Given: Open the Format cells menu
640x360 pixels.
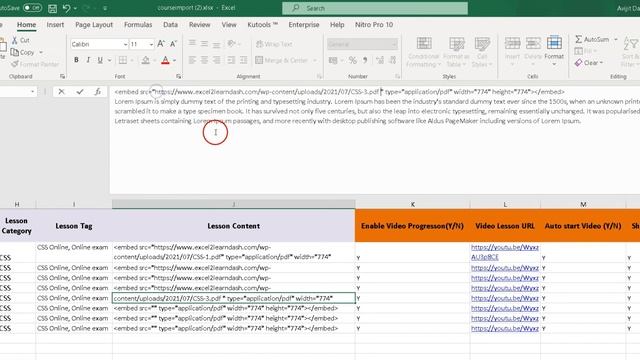Looking at the screenshot, I should 554,51.
